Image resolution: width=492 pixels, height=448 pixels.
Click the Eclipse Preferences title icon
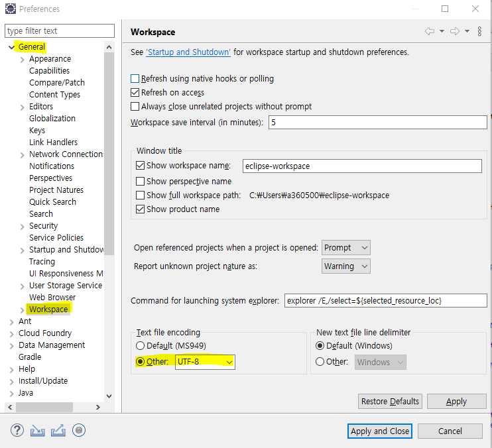11,9
